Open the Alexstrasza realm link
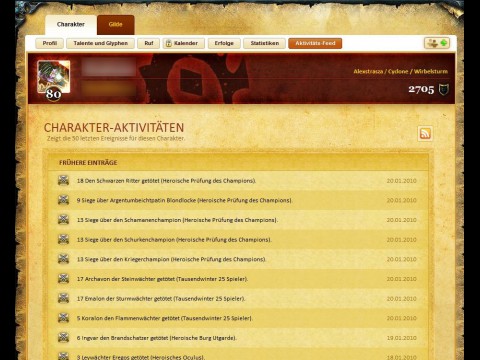 click(x=368, y=71)
